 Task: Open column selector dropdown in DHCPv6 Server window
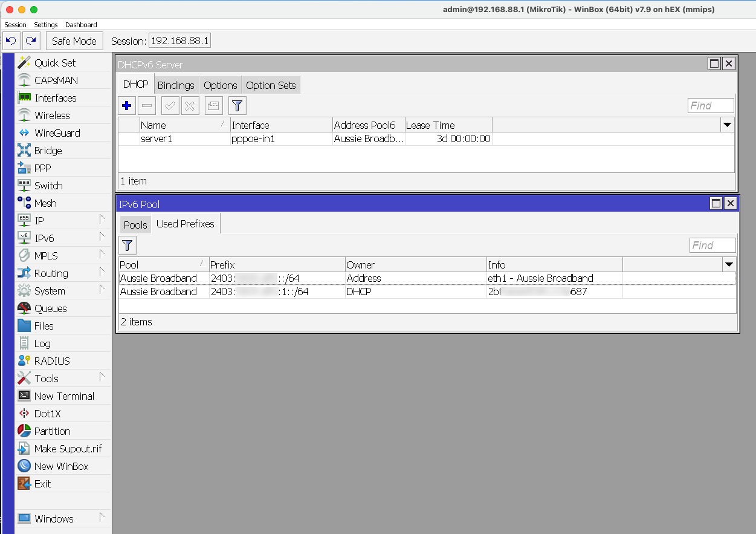coord(727,125)
